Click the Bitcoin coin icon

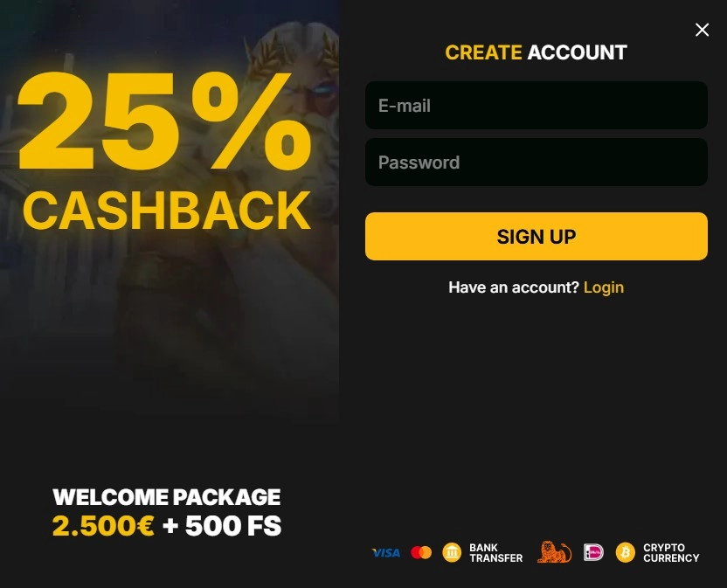click(625, 552)
